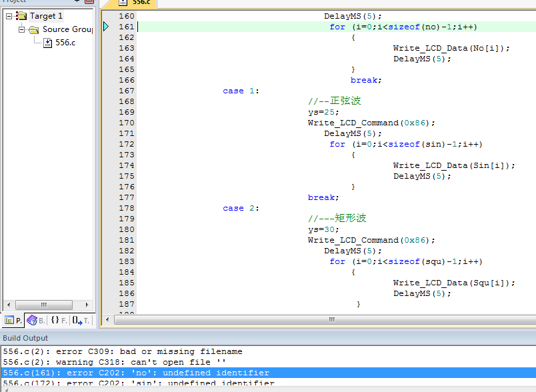Click DelayMS(5) on line 186
536x392 pixels.
click(422, 293)
